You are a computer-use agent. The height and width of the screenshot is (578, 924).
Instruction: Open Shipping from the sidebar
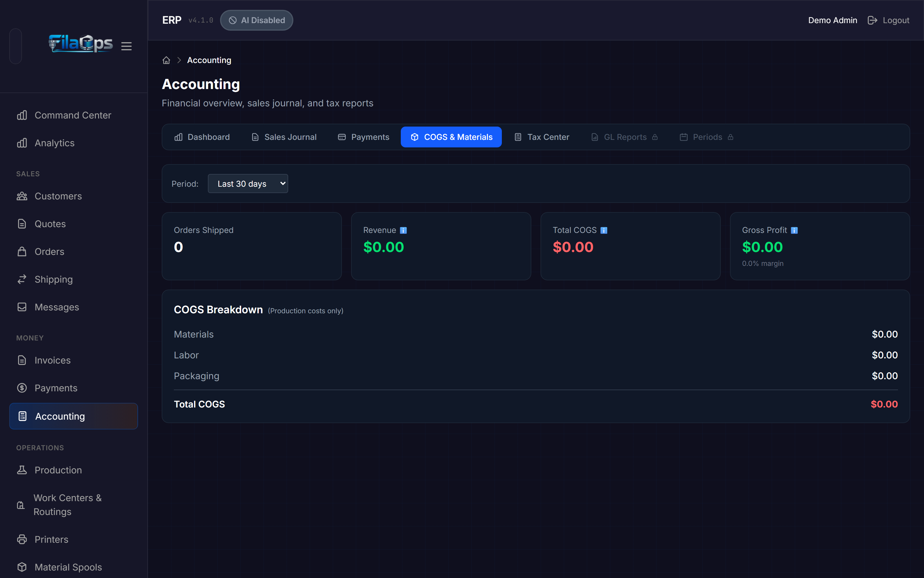[x=73, y=279]
